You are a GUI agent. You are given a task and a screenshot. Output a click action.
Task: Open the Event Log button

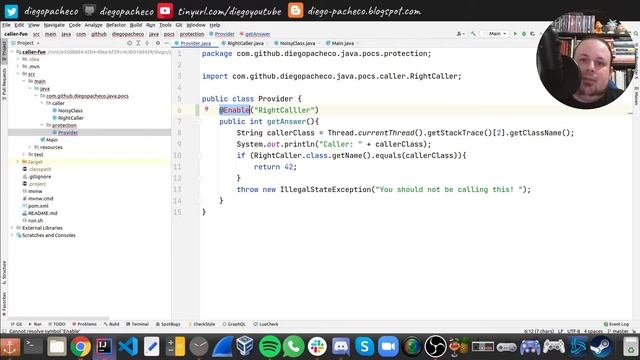616,324
